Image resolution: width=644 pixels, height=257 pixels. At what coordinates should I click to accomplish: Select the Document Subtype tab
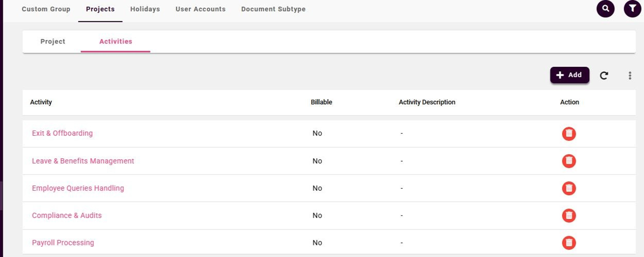pyautogui.click(x=273, y=9)
